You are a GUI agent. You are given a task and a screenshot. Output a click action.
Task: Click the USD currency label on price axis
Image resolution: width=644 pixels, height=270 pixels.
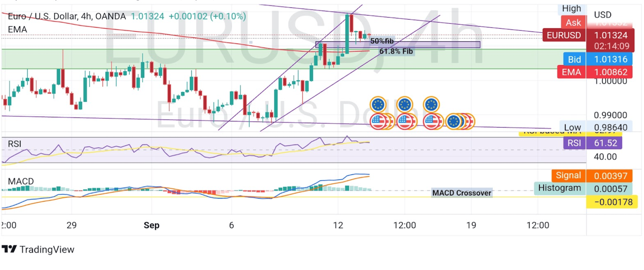click(602, 15)
